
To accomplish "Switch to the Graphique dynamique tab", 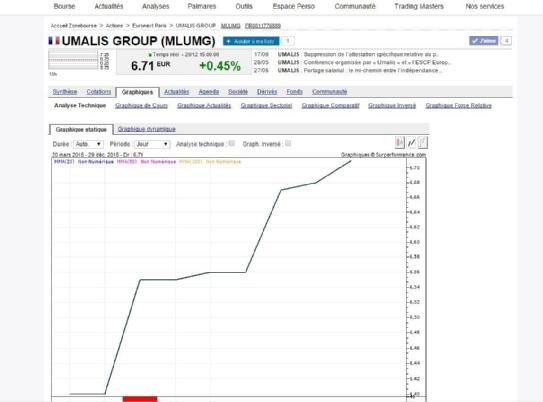I will (x=146, y=129).
